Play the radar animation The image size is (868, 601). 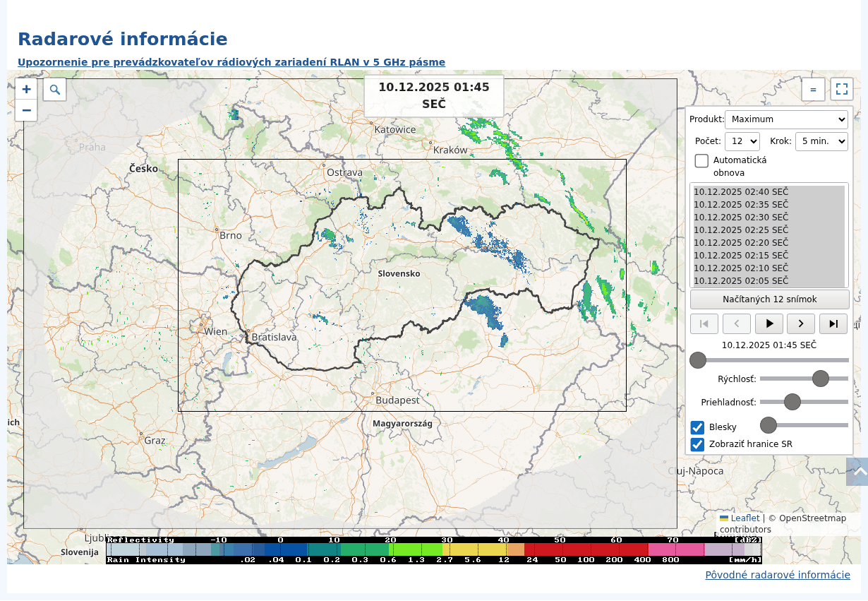pos(769,323)
